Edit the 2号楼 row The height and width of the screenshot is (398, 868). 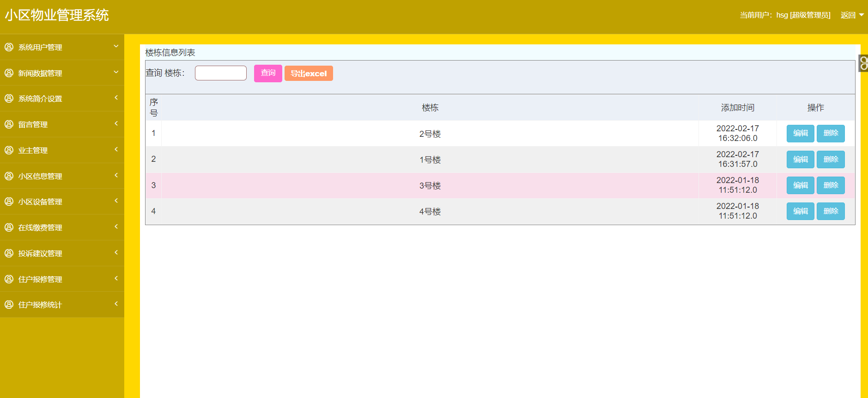[801, 134]
